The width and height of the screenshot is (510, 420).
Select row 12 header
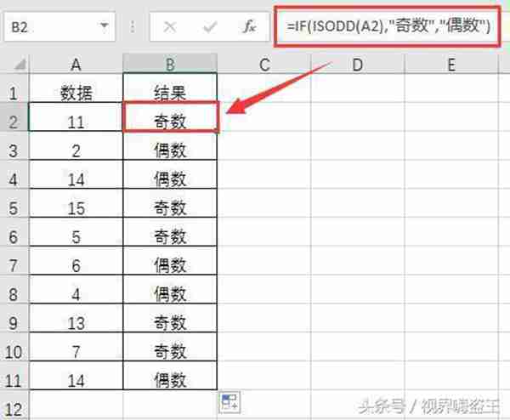tap(14, 404)
